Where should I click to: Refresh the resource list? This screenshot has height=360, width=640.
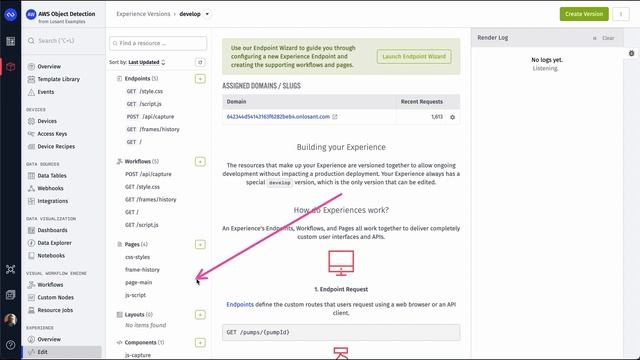[x=200, y=62]
